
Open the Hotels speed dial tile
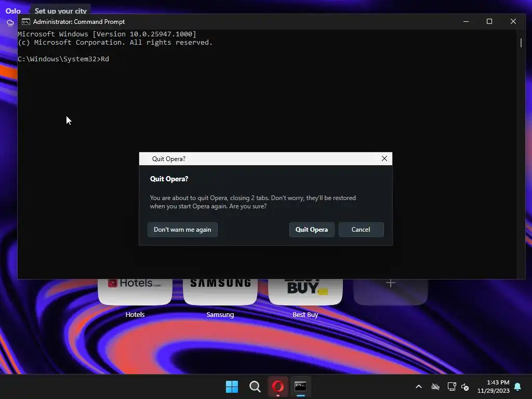(x=135, y=291)
